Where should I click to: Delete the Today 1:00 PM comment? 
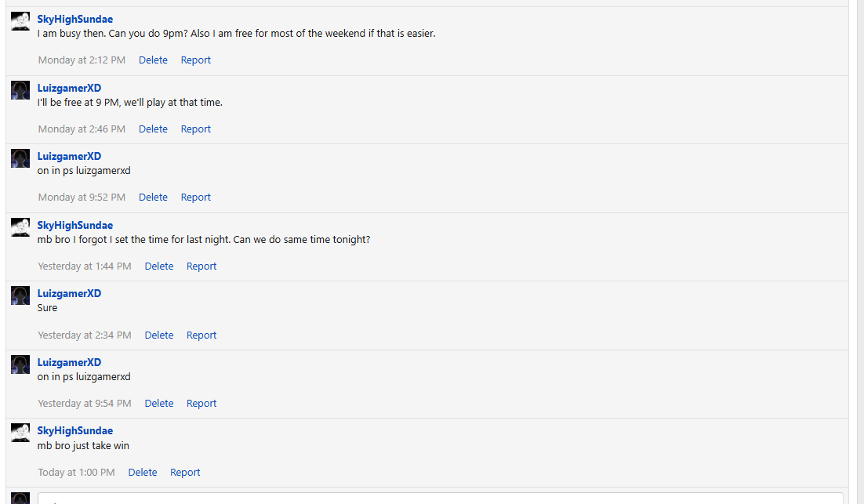point(143,473)
